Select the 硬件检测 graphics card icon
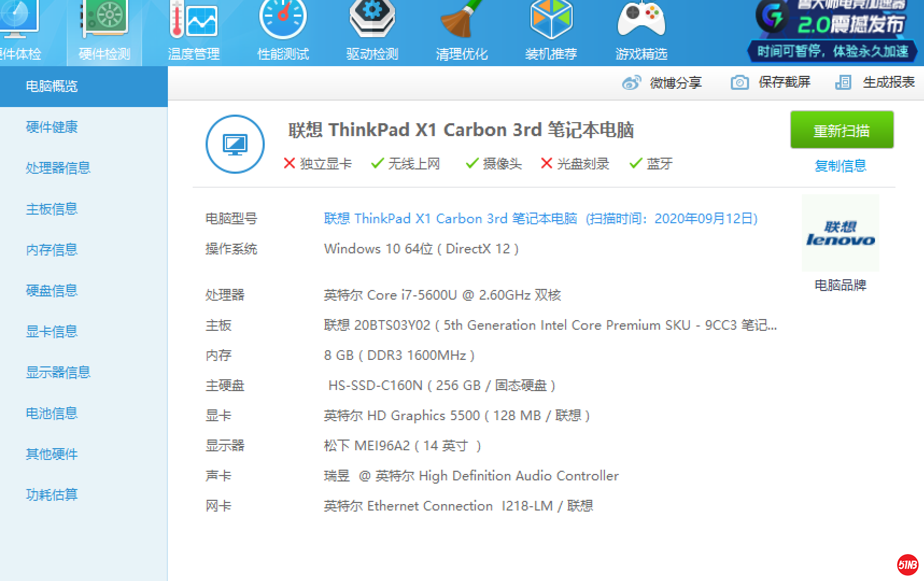The width and height of the screenshot is (924, 581). coord(104,19)
